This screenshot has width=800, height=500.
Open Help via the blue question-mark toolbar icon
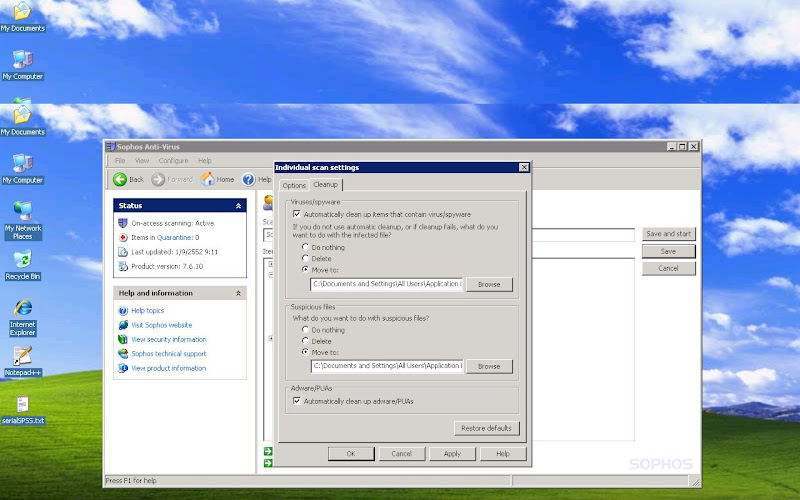pos(248,179)
